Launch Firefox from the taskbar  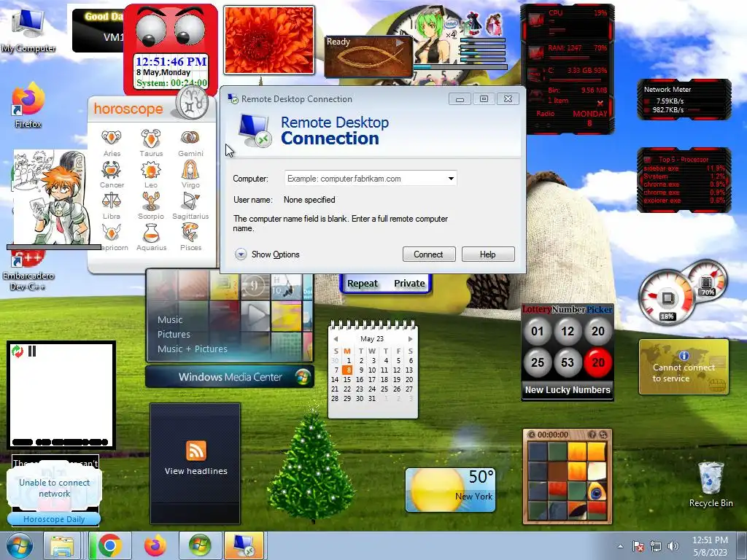155,545
